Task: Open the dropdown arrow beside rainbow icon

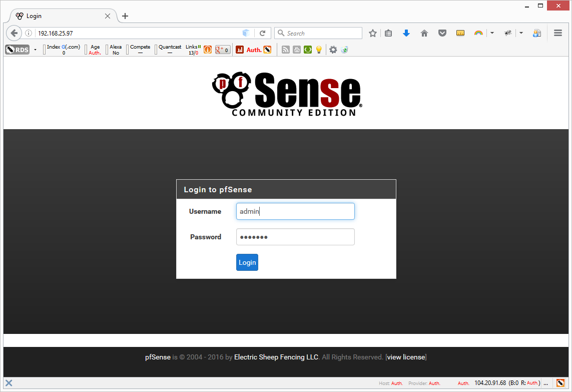Action: [x=492, y=33]
